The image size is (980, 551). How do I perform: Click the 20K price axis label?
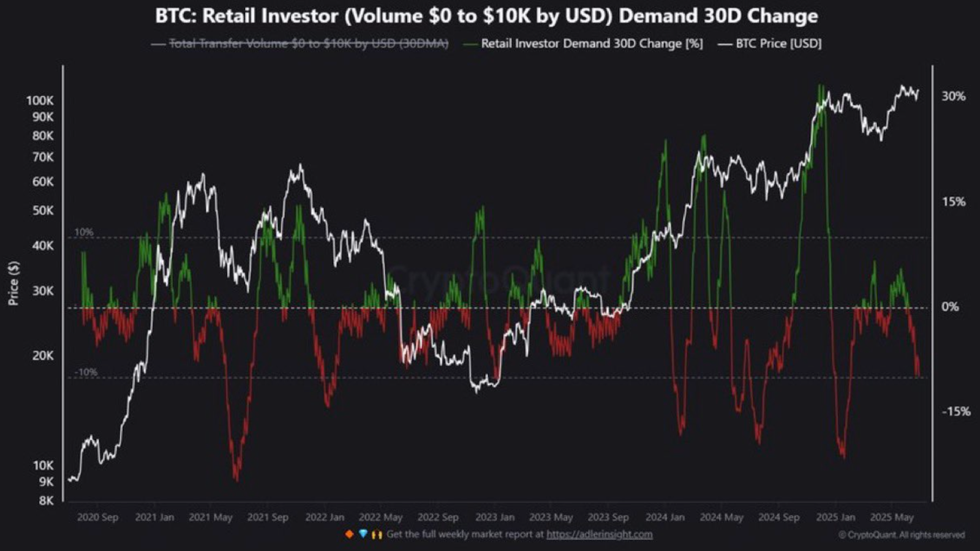(x=43, y=355)
